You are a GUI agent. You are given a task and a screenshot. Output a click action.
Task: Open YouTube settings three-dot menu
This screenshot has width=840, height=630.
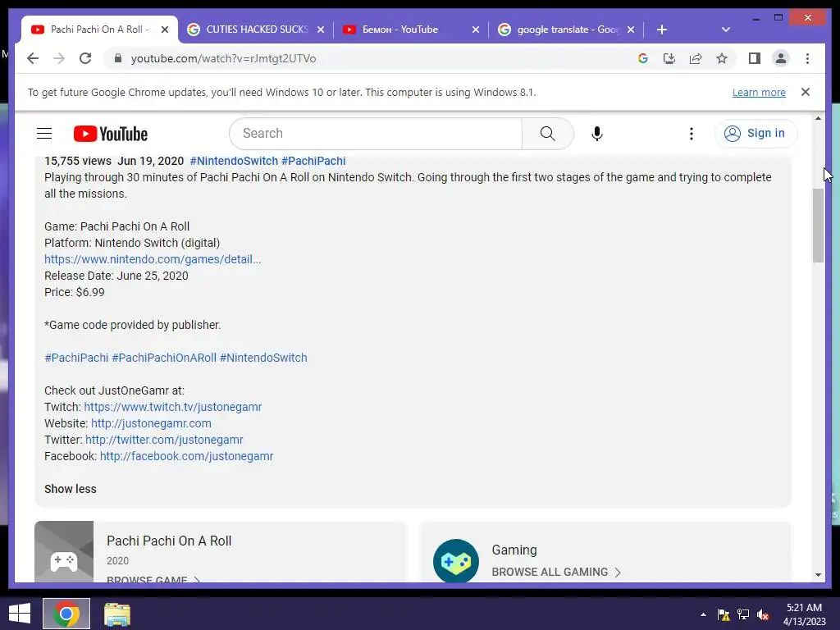pos(691,134)
